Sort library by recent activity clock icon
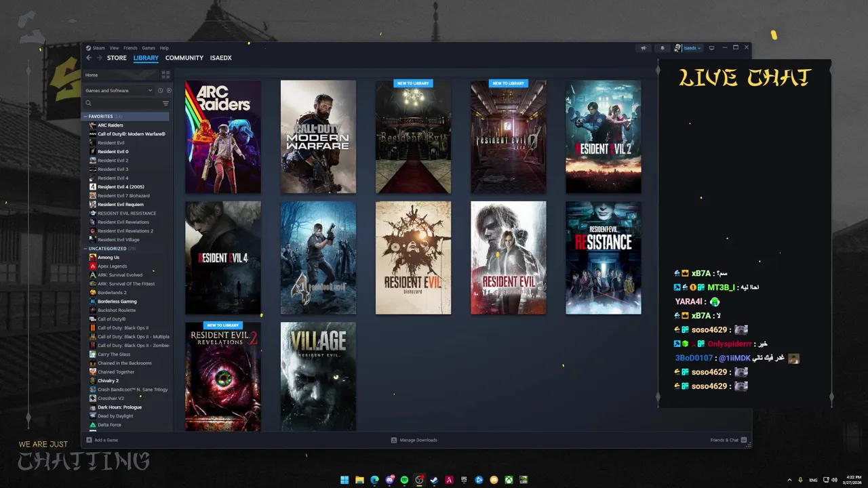The height and width of the screenshot is (488, 868). point(161,90)
